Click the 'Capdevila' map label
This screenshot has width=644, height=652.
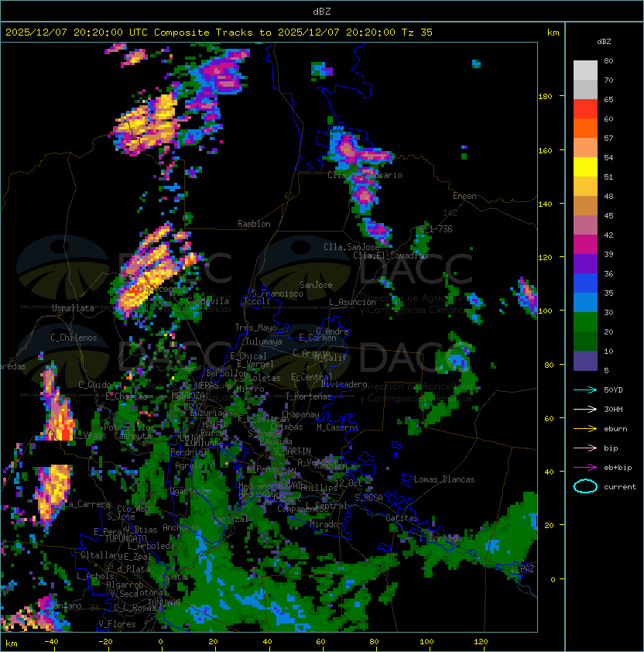[208, 301]
